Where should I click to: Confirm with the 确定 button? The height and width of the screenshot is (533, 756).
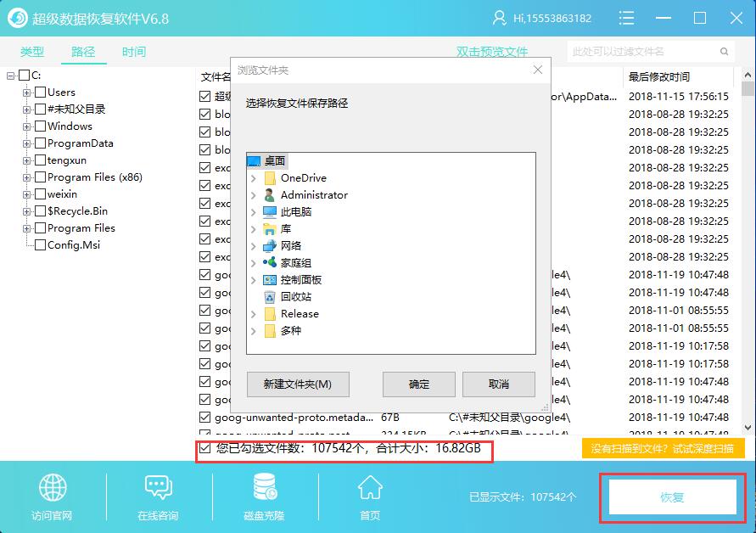click(419, 384)
